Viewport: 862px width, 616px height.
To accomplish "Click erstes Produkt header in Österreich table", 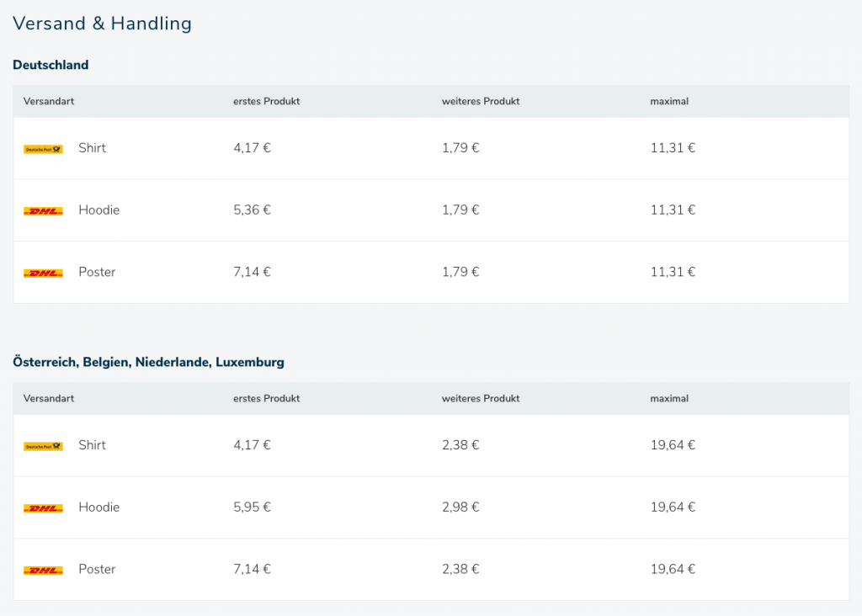I will tap(267, 398).
